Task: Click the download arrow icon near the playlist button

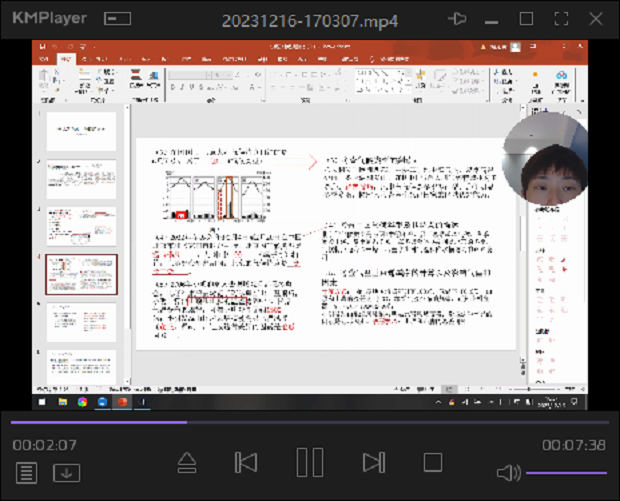Action: (66, 473)
